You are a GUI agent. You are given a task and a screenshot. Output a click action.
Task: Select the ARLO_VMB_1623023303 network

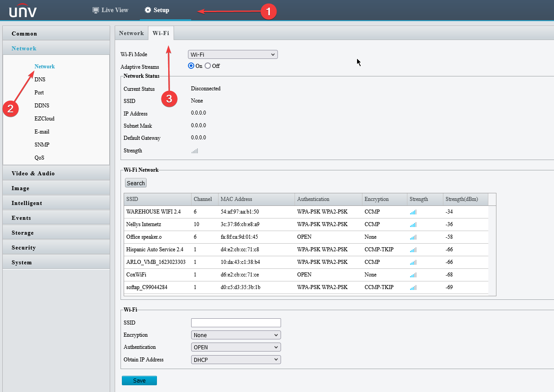point(306,262)
